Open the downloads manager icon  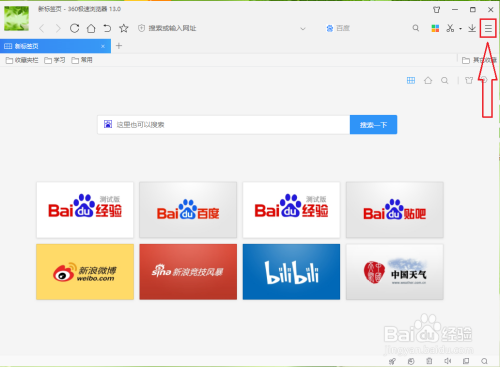coord(472,28)
